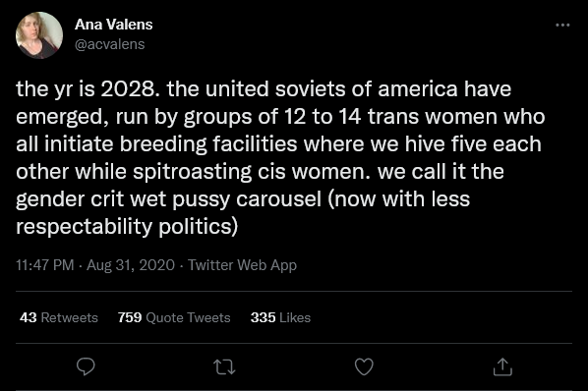
Task: Click the reply speech bubble icon
Action: [86, 366]
